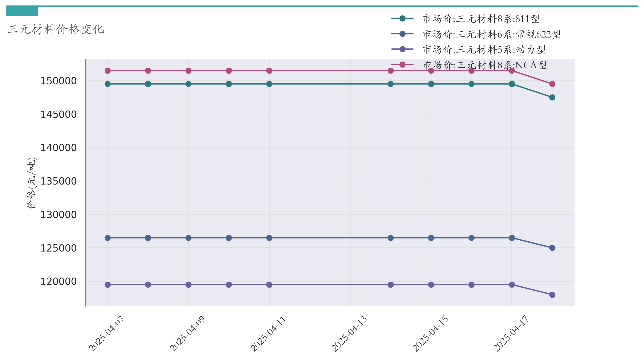Click the last NCA point near 149500
This screenshot has width=644, height=360.
coord(552,84)
